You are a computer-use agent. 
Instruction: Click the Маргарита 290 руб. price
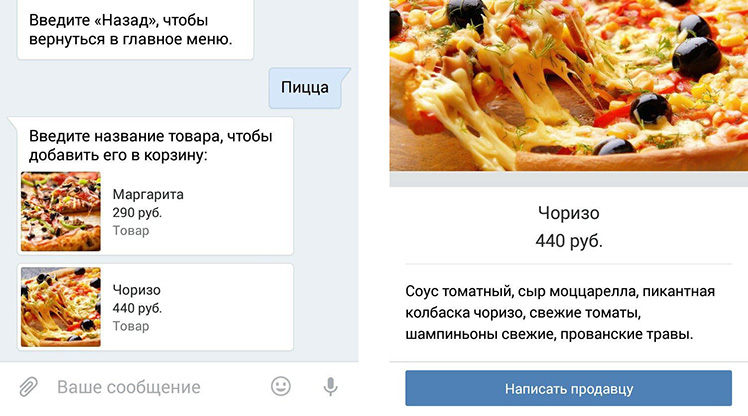pyautogui.click(x=137, y=213)
